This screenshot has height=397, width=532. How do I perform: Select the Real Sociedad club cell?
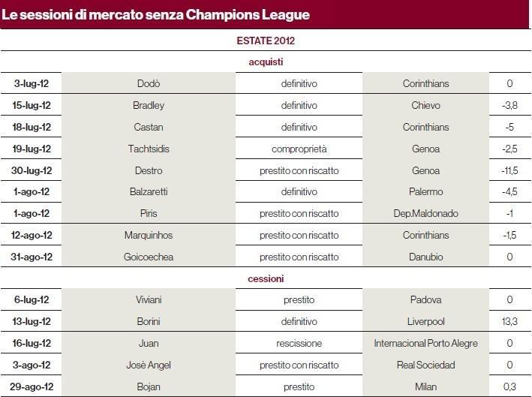coord(425,365)
